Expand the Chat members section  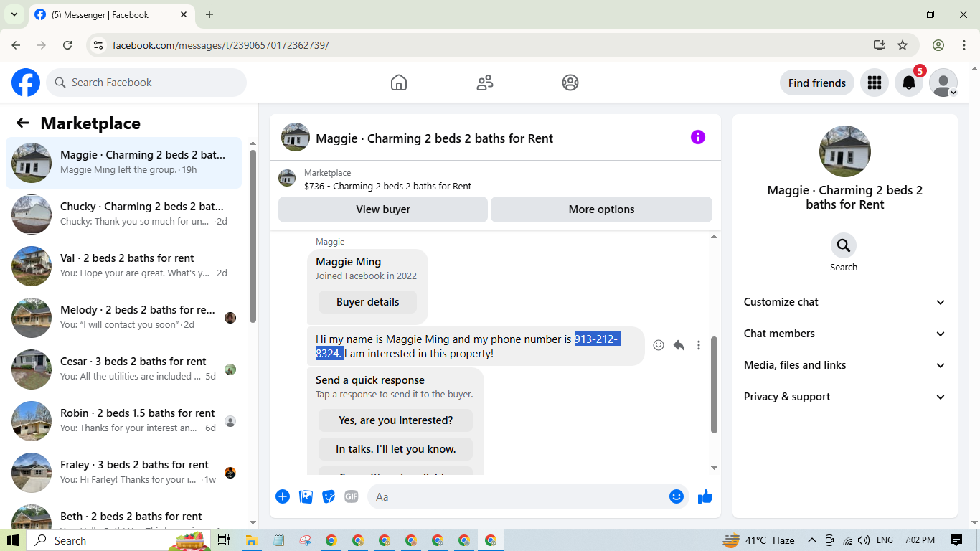pyautogui.click(x=845, y=334)
